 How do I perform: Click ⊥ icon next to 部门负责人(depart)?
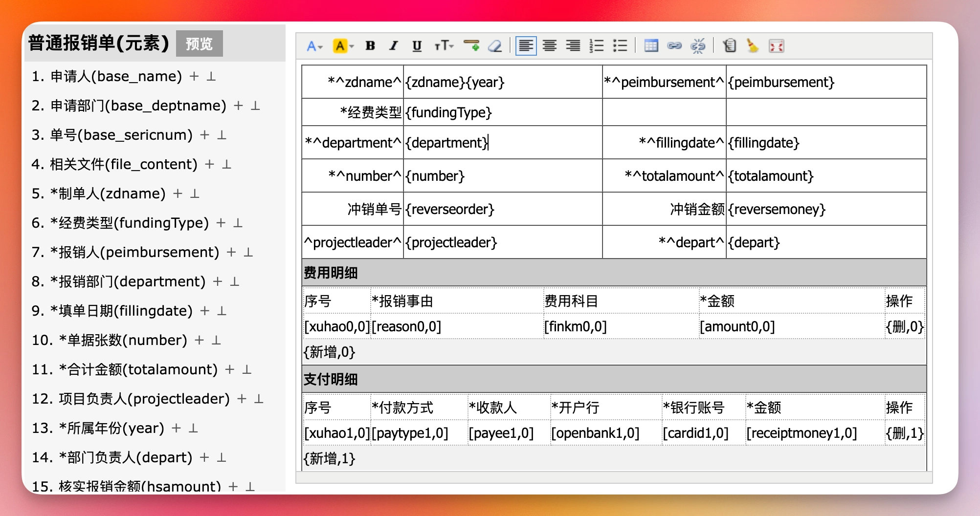222,457
